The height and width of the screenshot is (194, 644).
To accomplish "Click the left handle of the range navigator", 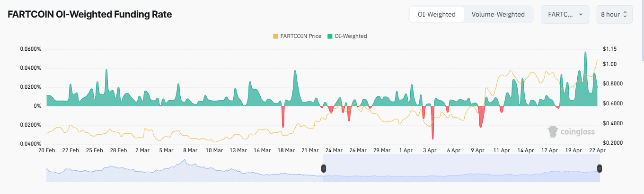I will pyautogui.click(x=324, y=168).
